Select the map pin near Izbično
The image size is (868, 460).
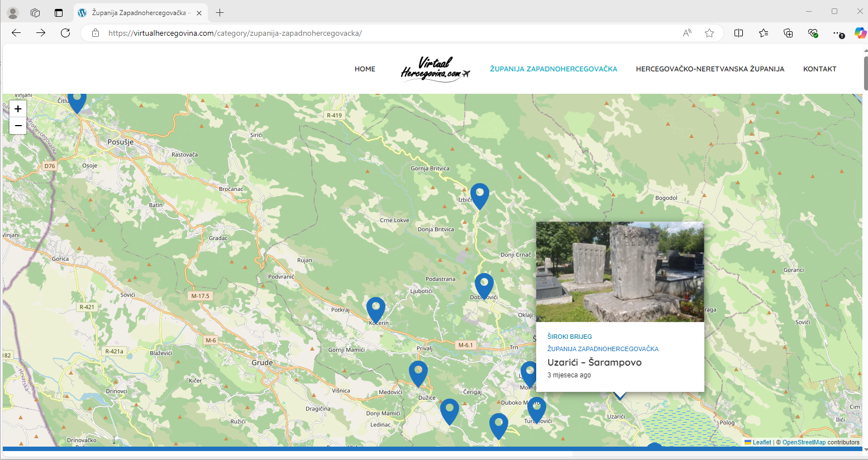point(479,194)
